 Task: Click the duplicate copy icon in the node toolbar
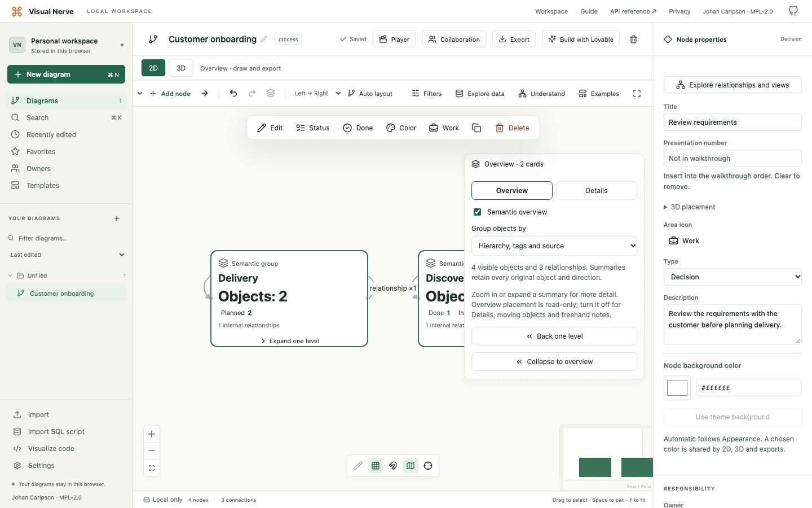point(476,128)
